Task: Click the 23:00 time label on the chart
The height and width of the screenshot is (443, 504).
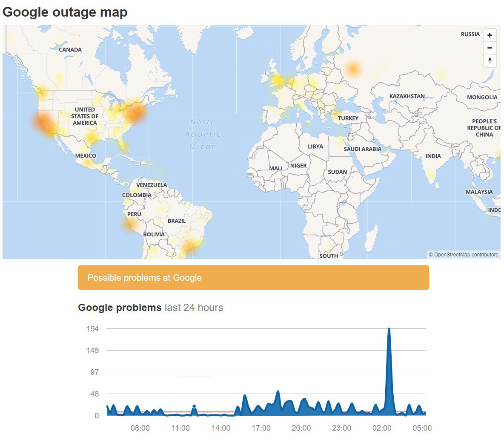Action: (342, 428)
